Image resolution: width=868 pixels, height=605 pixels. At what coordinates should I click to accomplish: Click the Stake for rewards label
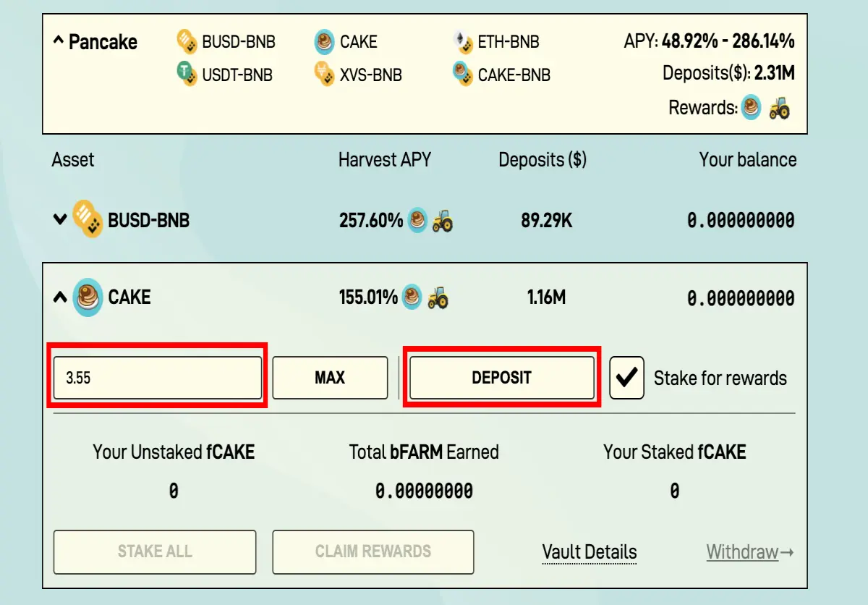pos(720,378)
